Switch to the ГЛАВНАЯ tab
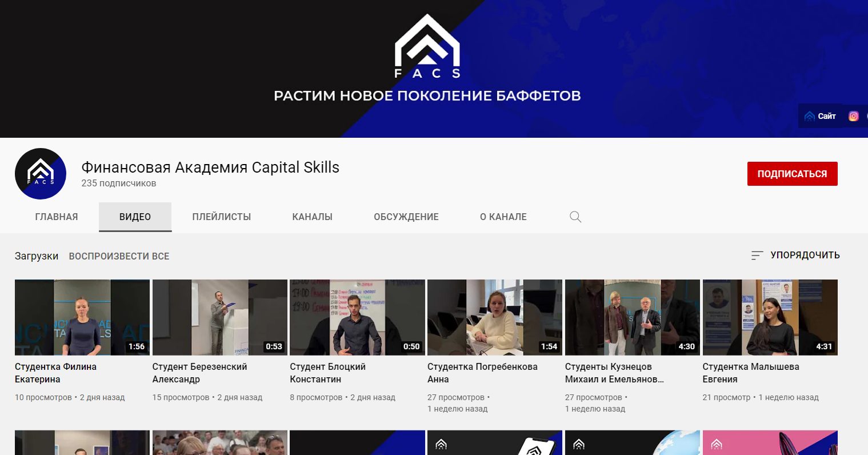The height and width of the screenshot is (455, 868). 57,217
